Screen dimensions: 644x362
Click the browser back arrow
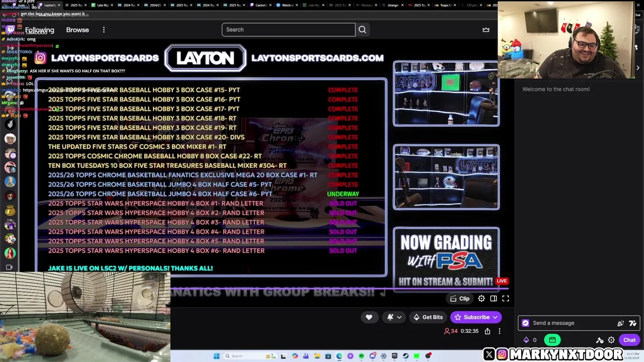coord(5,14)
